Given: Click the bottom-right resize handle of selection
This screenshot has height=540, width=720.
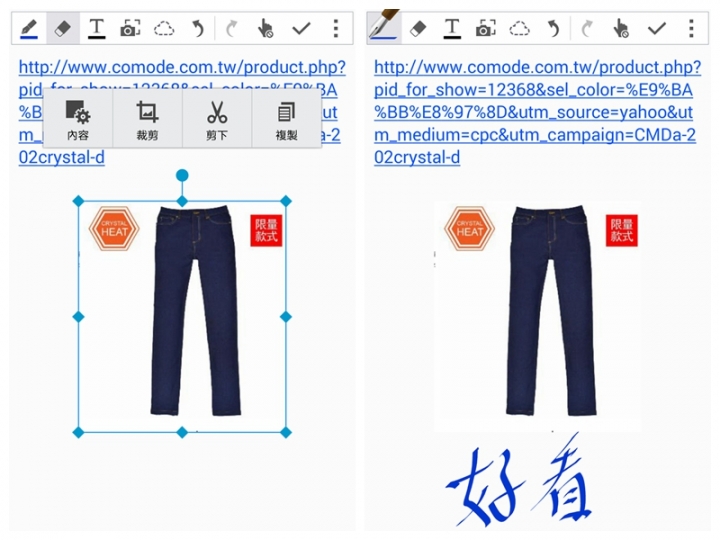Looking at the screenshot, I should [286, 432].
